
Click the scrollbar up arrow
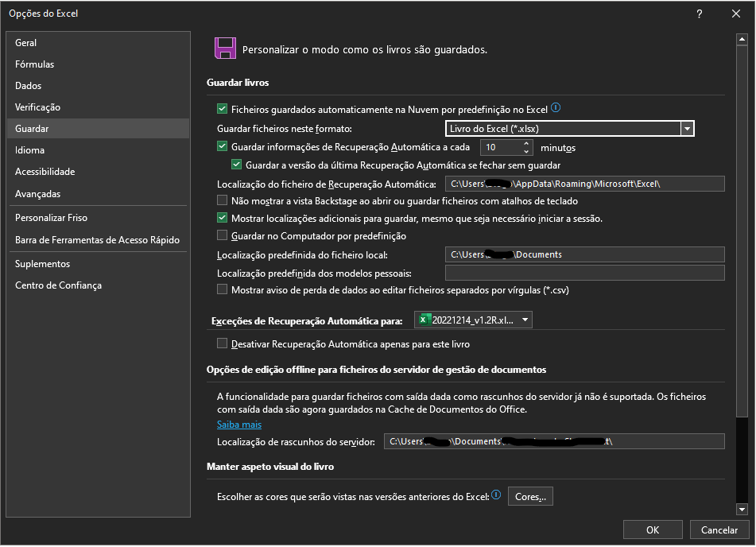742,39
